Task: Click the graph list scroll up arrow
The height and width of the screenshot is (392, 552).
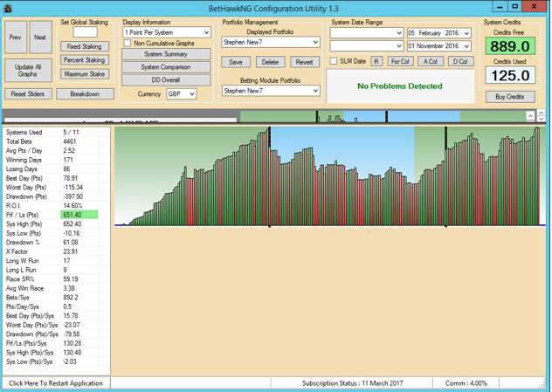Action: (x=530, y=115)
